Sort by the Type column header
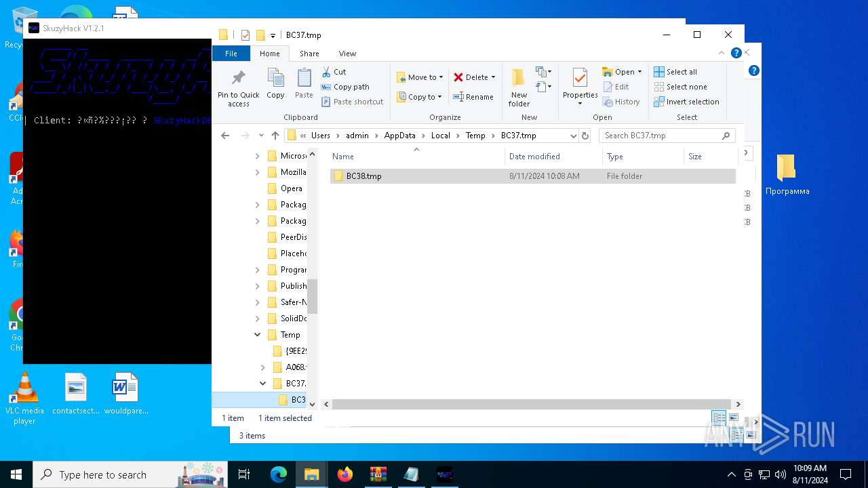Image resolution: width=868 pixels, height=488 pixels. tap(643, 157)
